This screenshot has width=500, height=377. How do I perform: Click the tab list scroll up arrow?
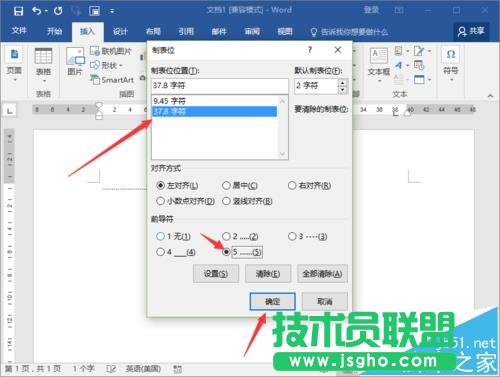pos(282,101)
